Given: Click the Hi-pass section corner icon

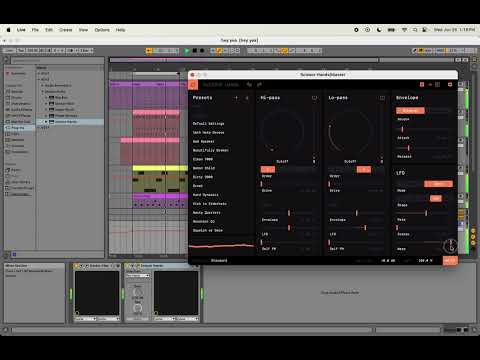Looking at the screenshot, I should pos(314,98).
